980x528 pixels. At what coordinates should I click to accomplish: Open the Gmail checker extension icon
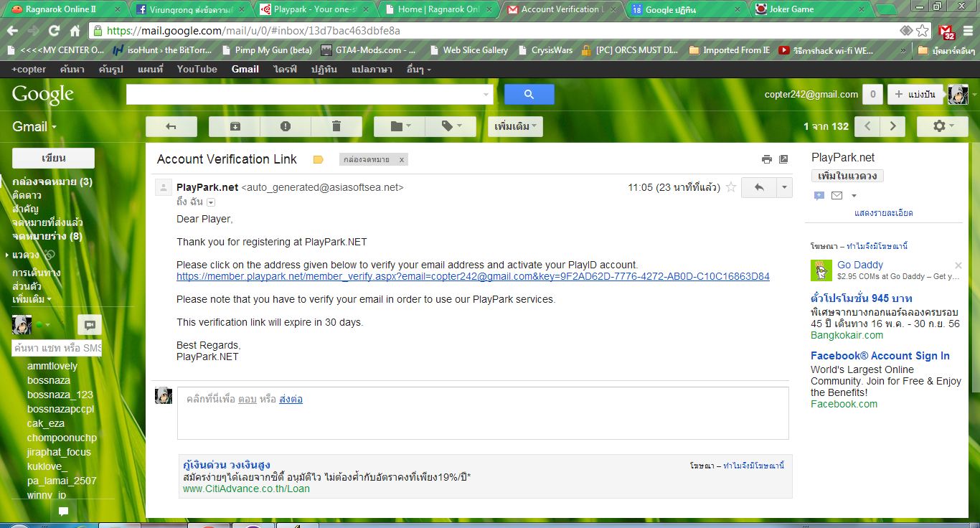pos(947,32)
